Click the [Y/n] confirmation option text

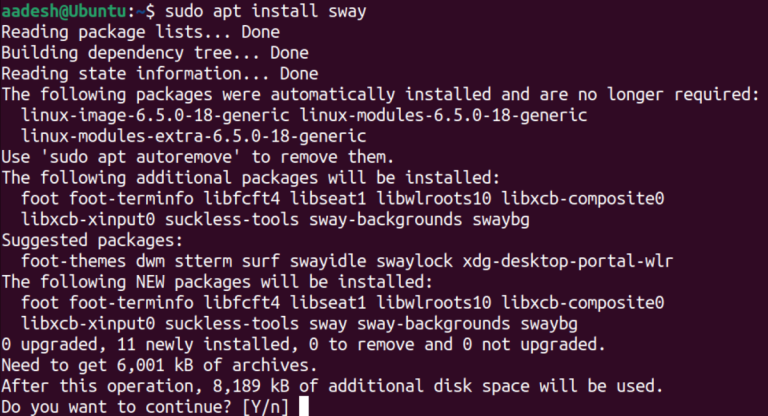[261, 407]
